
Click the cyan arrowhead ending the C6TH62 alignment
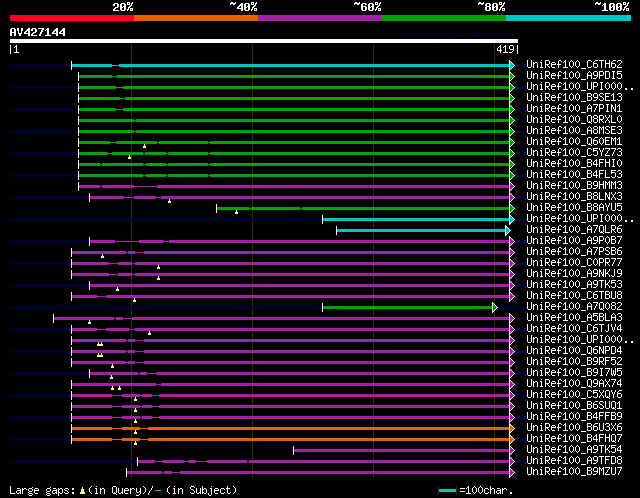pyautogui.click(x=512, y=65)
